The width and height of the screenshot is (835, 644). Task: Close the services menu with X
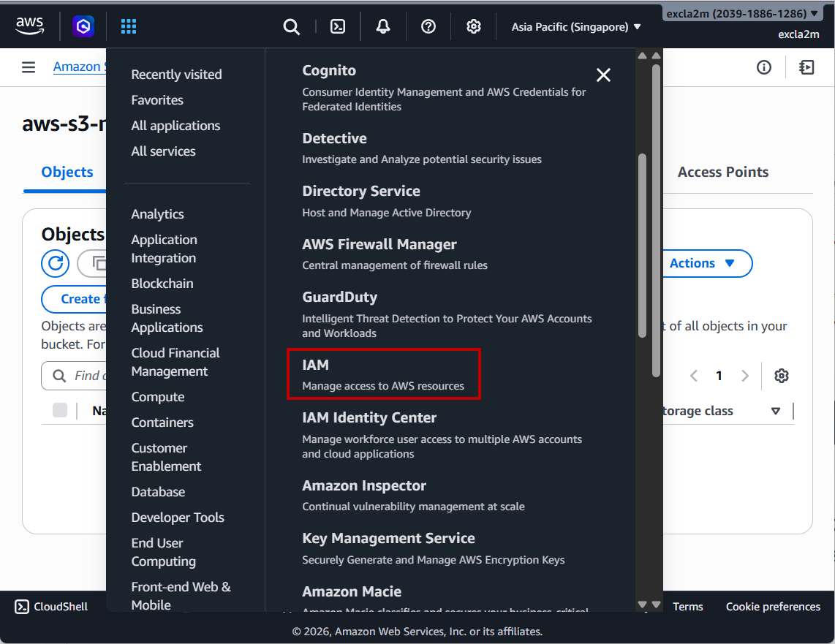[603, 75]
